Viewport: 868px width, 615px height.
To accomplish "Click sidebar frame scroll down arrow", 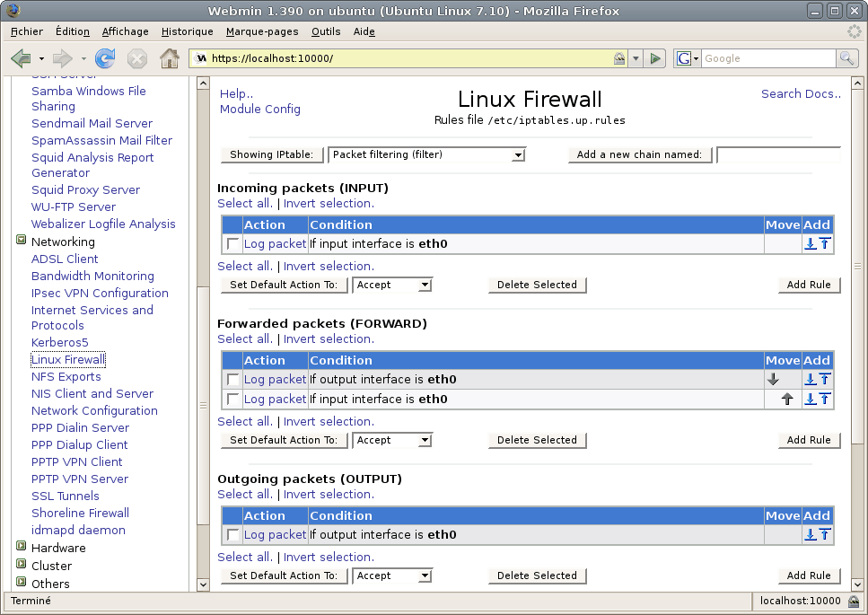I will coord(203,584).
